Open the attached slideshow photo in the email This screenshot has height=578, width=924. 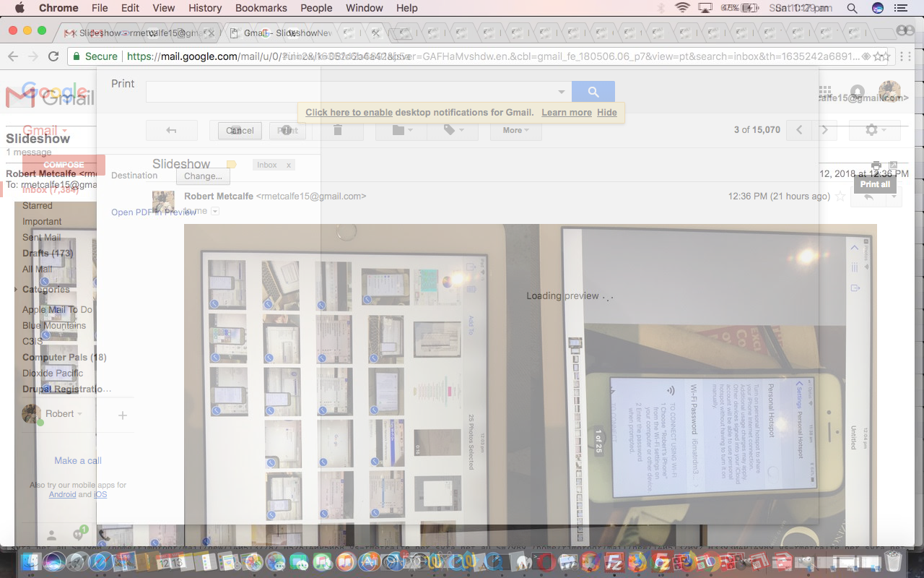[531, 384]
